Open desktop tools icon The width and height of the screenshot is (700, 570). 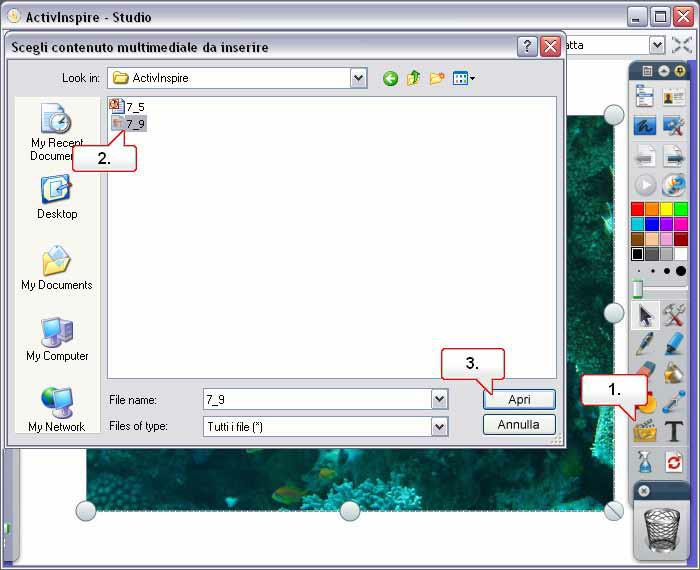(673, 125)
